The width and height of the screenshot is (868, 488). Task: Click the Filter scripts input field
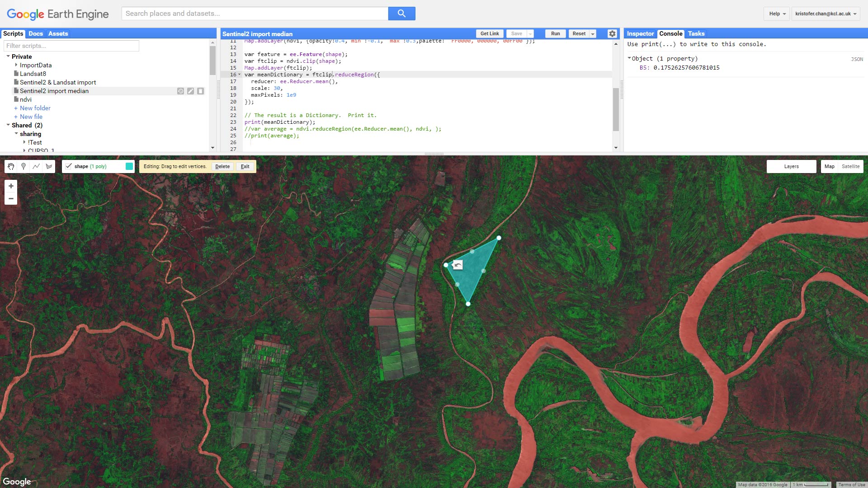click(71, 46)
